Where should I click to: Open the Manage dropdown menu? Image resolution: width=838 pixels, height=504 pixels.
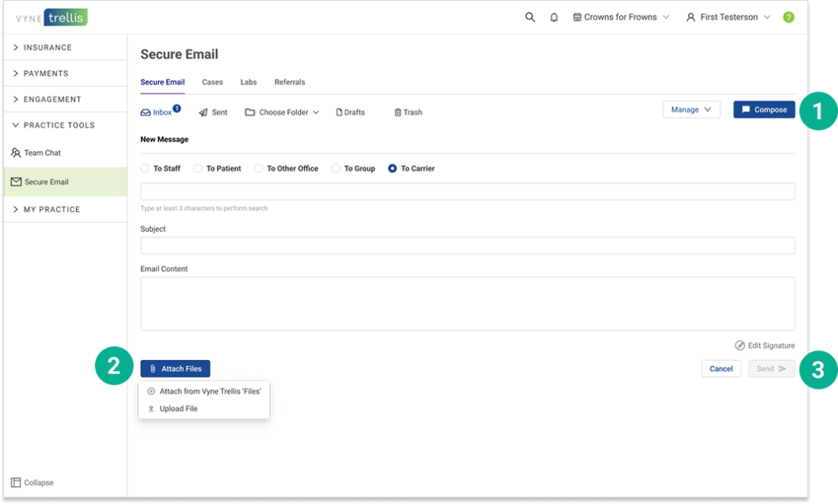tap(691, 110)
